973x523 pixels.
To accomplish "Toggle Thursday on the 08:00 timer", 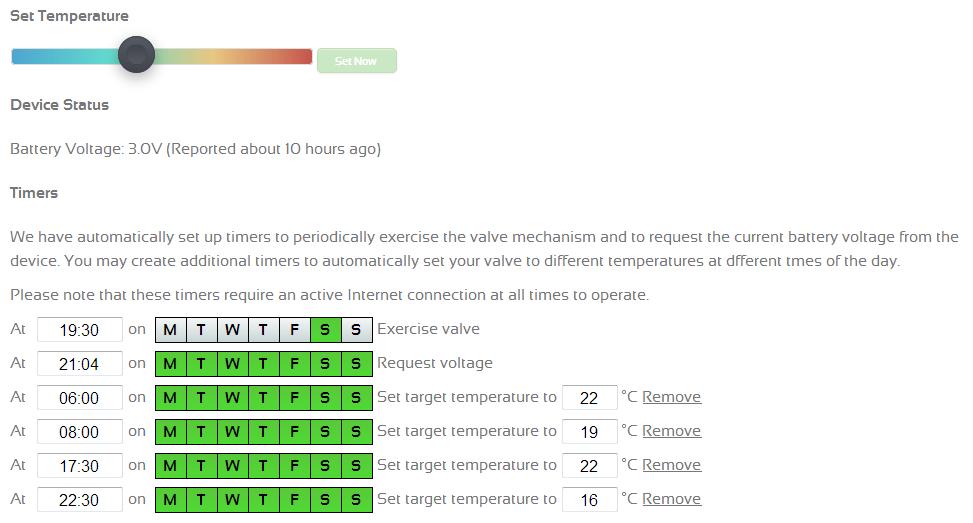I will tap(263, 432).
